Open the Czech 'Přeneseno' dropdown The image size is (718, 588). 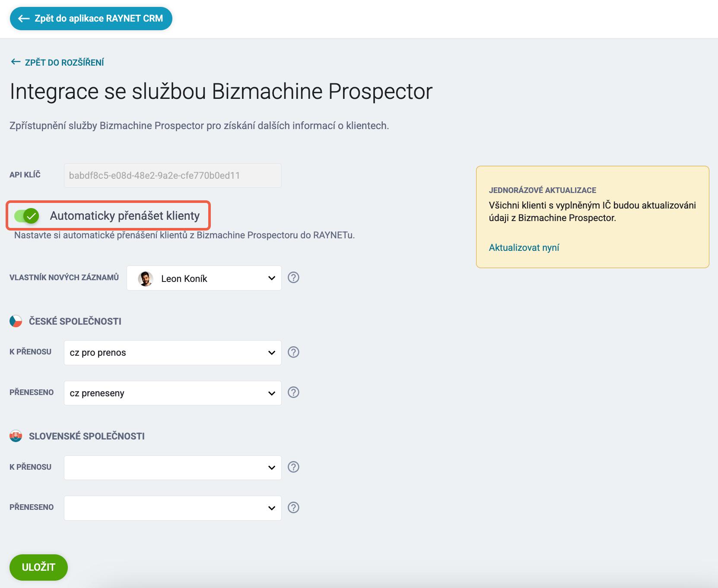[x=173, y=393]
